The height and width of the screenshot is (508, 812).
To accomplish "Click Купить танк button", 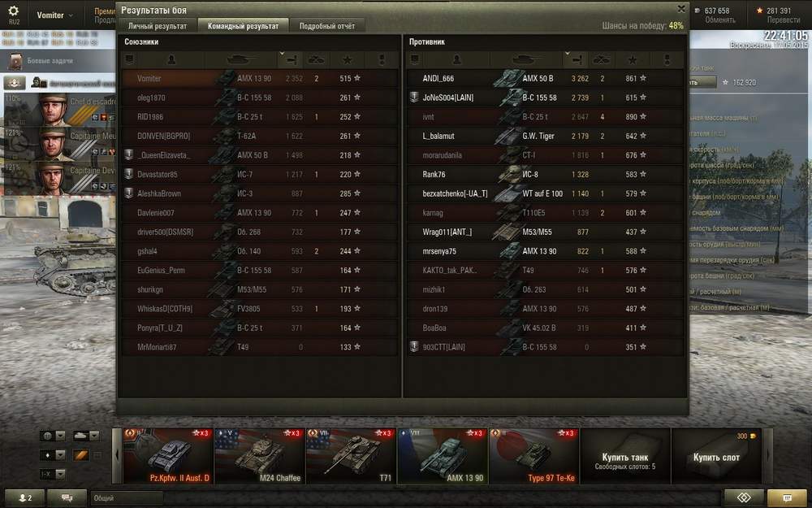I will coord(625,456).
